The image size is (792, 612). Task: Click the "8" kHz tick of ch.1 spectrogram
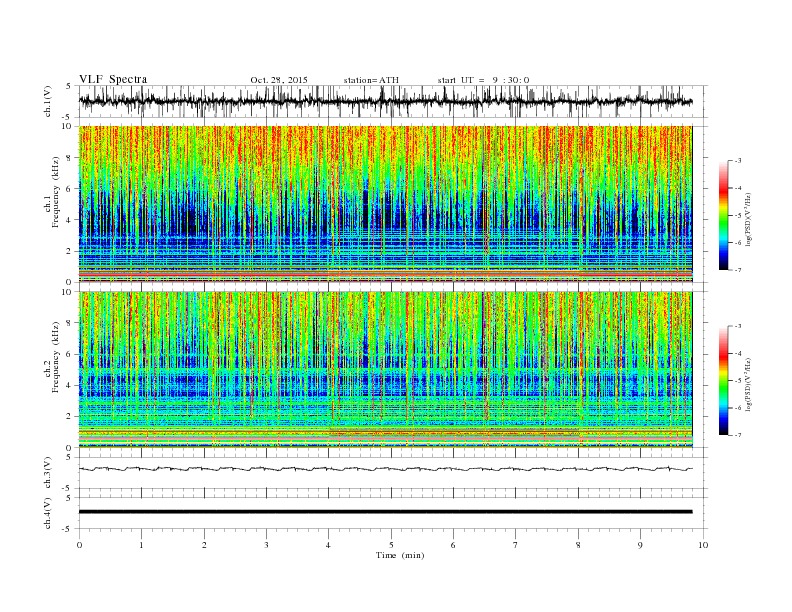(70, 158)
